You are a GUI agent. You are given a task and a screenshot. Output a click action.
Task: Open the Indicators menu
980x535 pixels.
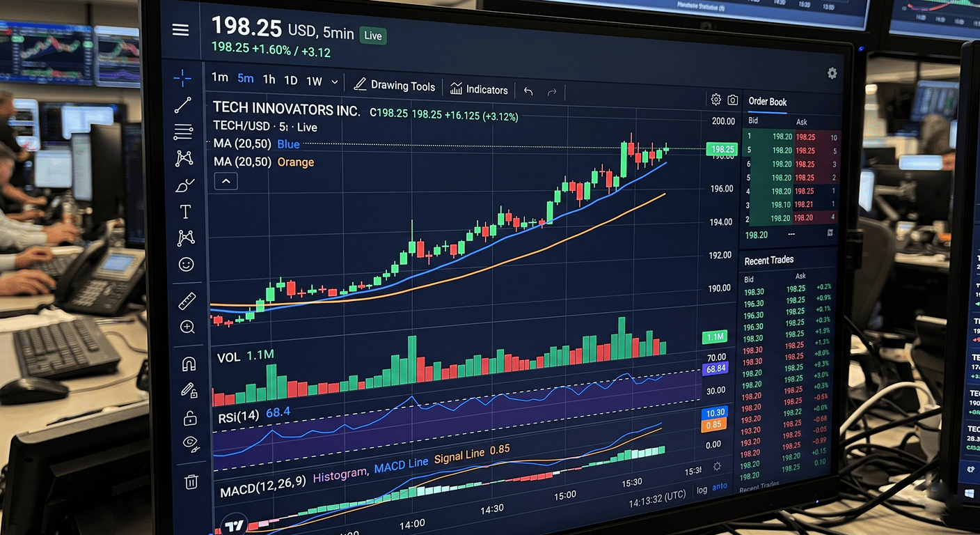pyautogui.click(x=479, y=89)
